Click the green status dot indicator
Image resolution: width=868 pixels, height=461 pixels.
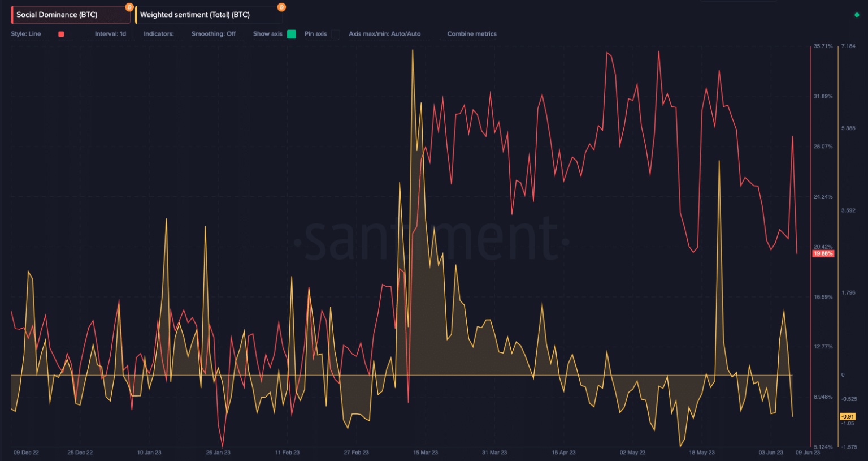tap(857, 15)
